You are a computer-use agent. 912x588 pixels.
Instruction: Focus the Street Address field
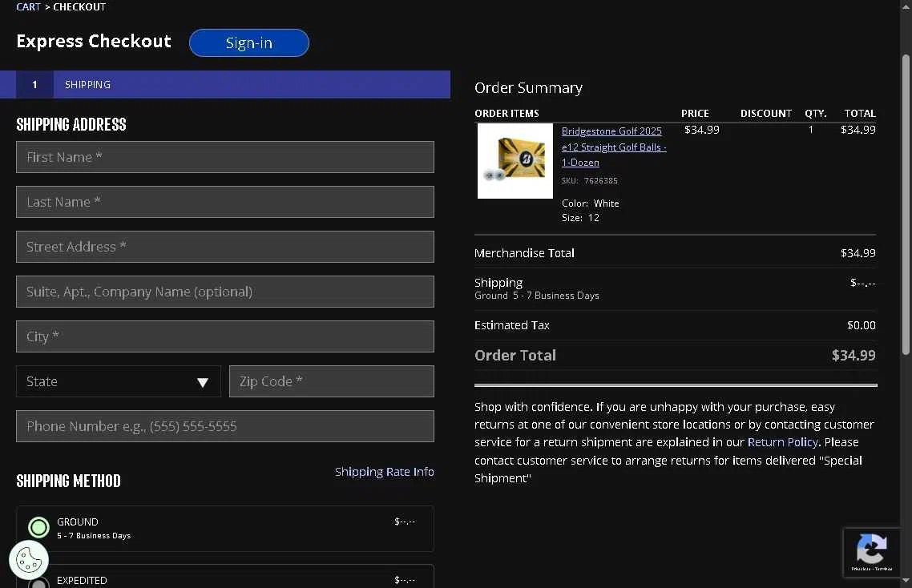coord(225,247)
